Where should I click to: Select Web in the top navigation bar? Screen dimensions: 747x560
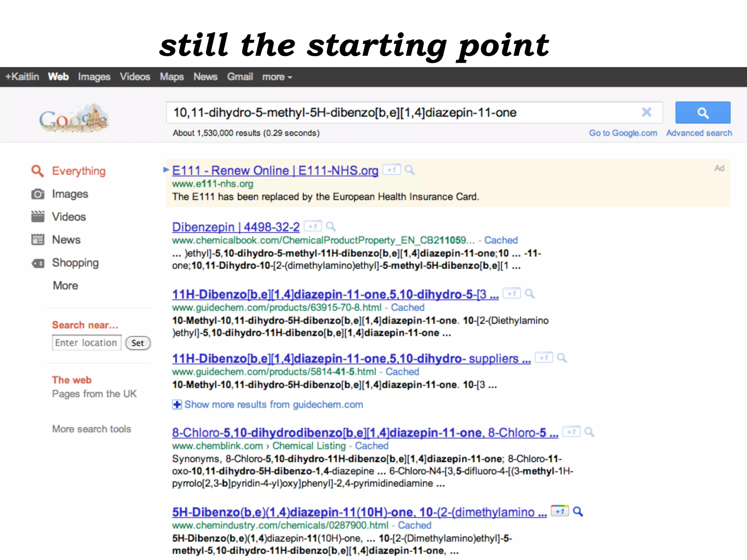58,77
